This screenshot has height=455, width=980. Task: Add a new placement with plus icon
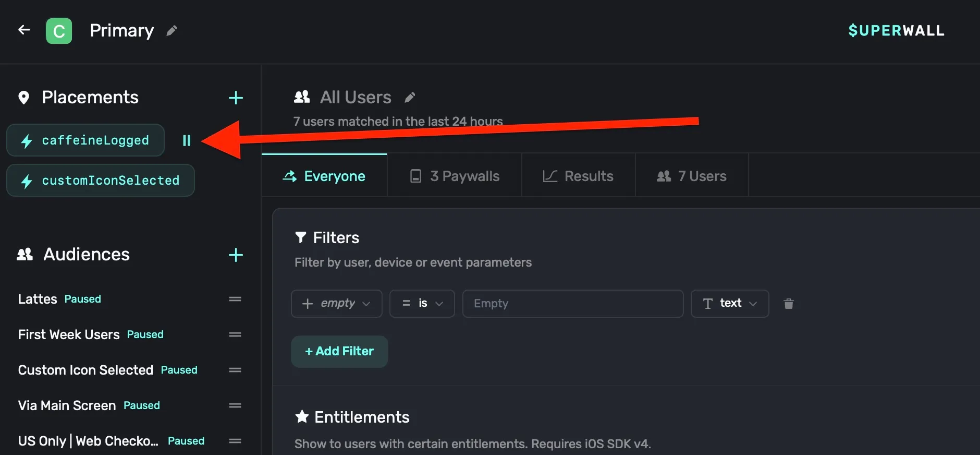click(236, 98)
